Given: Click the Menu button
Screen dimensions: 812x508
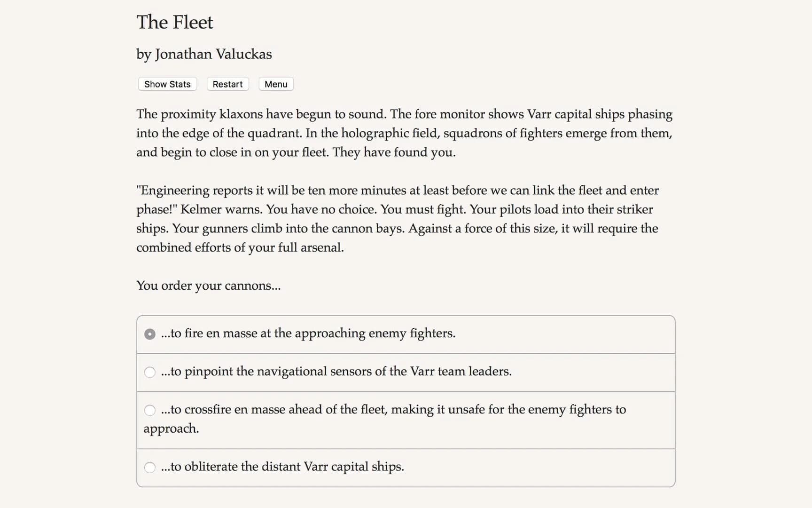Looking at the screenshot, I should coord(276,84).
